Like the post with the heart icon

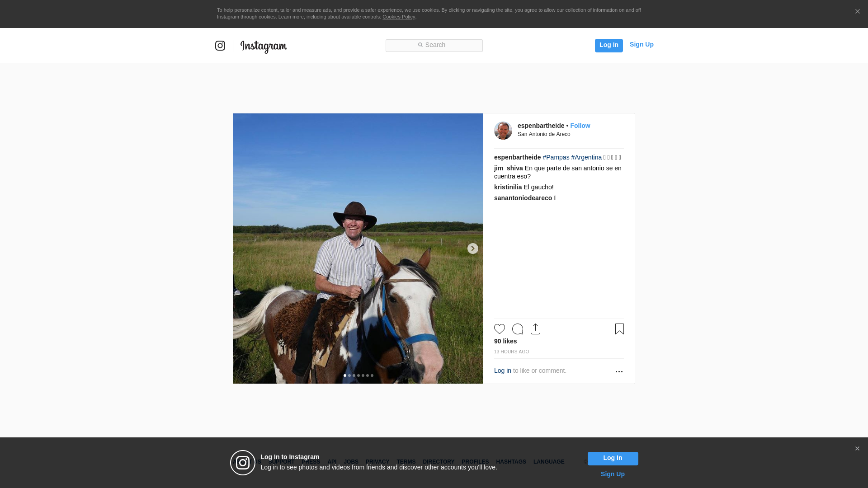(500, 329)
